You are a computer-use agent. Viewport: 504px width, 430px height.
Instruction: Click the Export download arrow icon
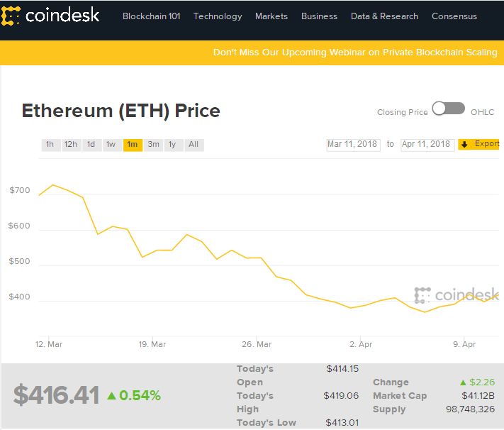coord(465,145)
